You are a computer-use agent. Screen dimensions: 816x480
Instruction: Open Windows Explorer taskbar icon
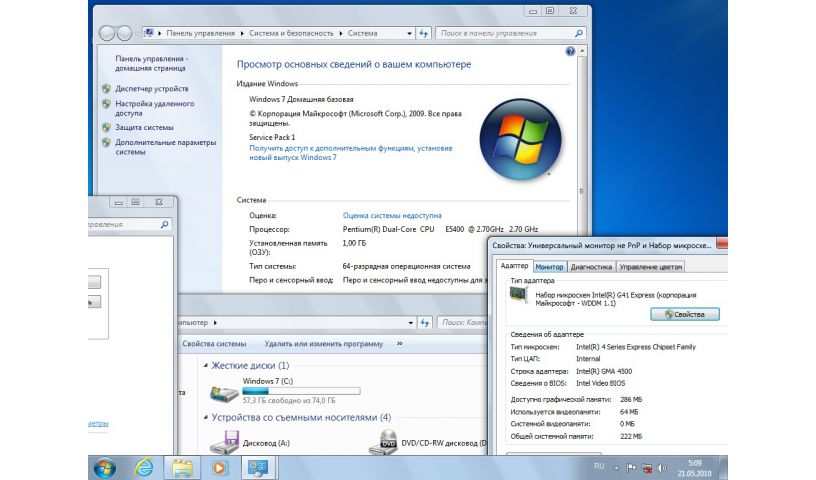pyautogui.click(x=183, y=468)
